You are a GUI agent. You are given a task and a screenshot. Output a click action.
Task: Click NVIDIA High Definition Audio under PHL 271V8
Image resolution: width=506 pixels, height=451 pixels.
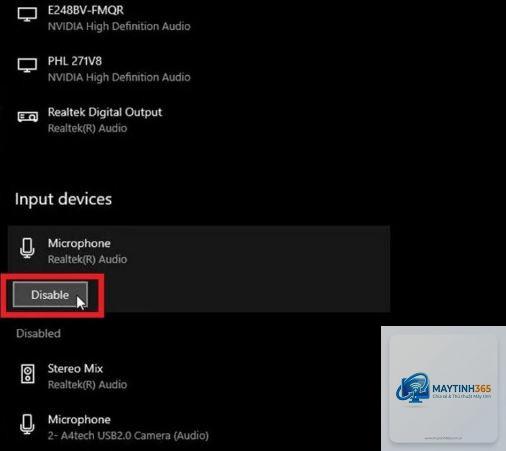(119, 77)
